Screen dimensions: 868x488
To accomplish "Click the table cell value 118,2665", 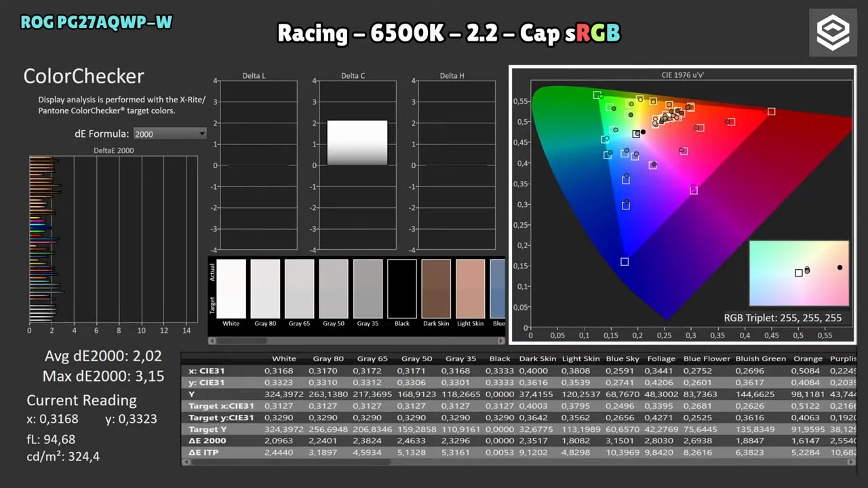I will [x=460, y=394].
